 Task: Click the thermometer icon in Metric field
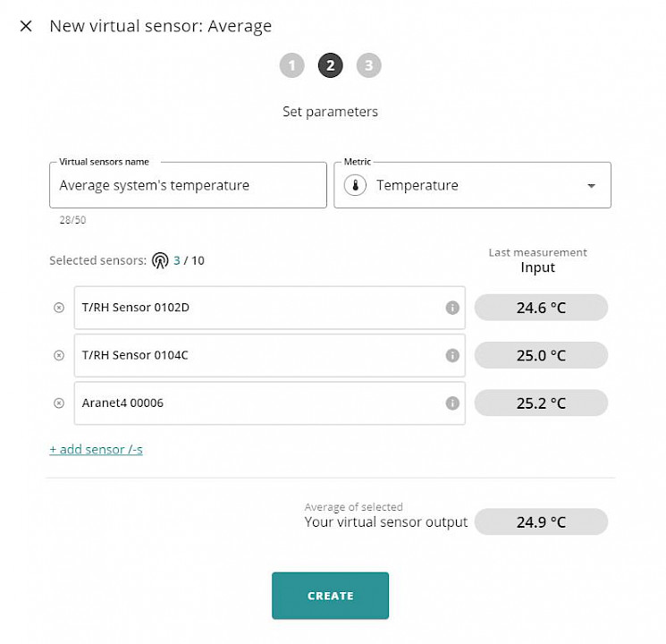tap(355, 185)
